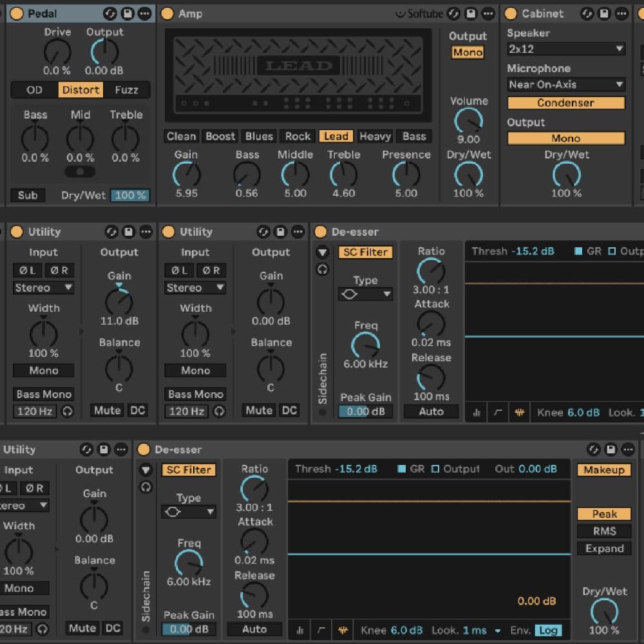Click the Amp Gain knob

pyautogui.click(x=187, y=175)
